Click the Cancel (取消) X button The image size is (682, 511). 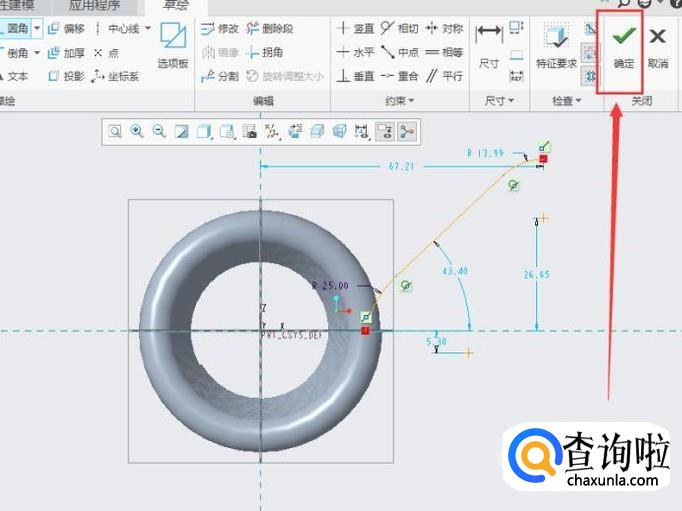(x=657, y=46)
